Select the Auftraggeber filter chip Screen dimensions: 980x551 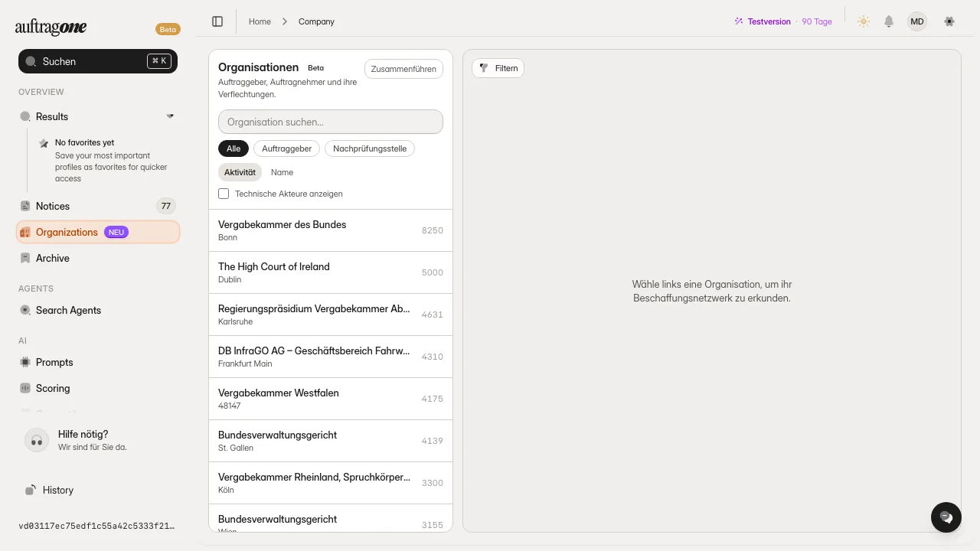[286, 148]
